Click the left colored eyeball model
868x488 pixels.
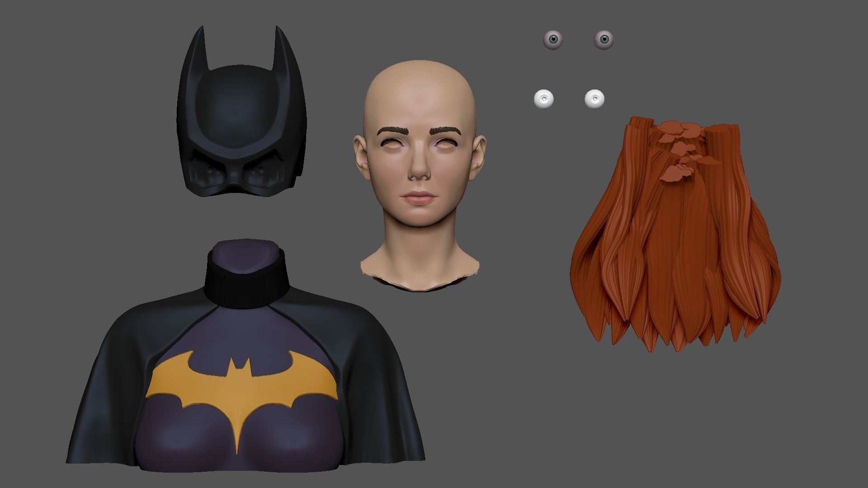552,40
